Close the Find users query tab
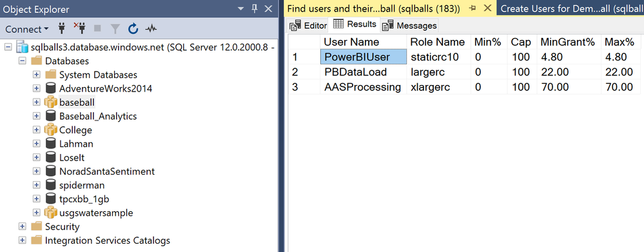The height and width of the screenshot is (252, 644). click(487, 8)
